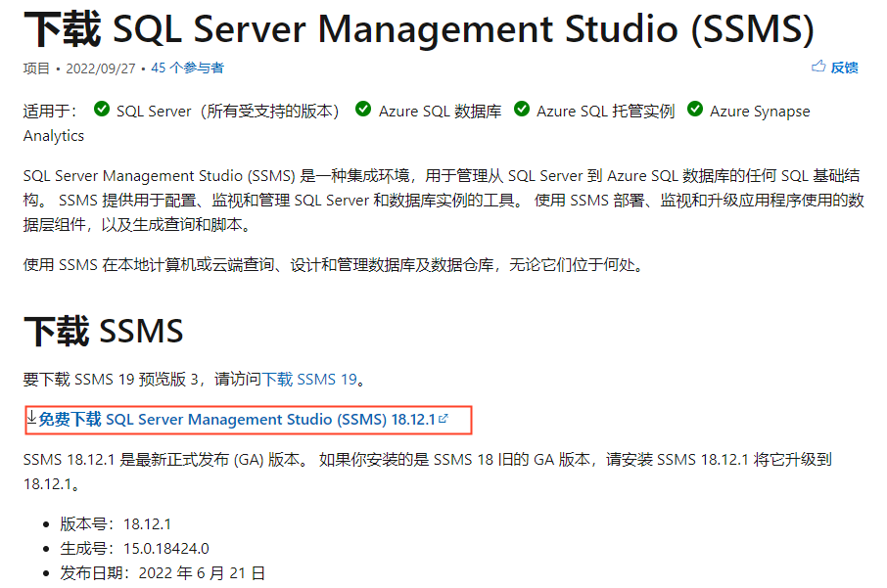
Task: Open the 45 个参与者 contributors link
Action: tap(187, 68)
